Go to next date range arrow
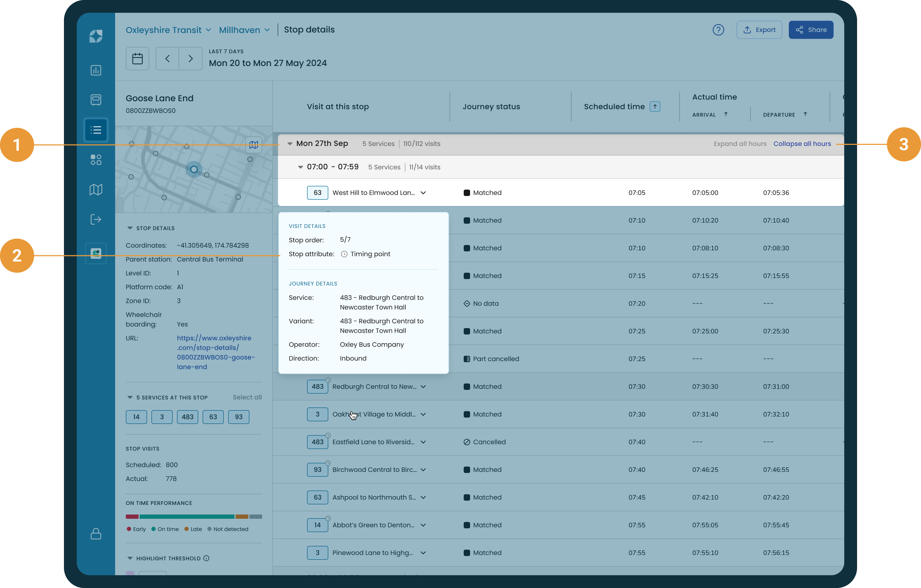The width and height of the screenshot is (921, 588). (x=190, y=59)
